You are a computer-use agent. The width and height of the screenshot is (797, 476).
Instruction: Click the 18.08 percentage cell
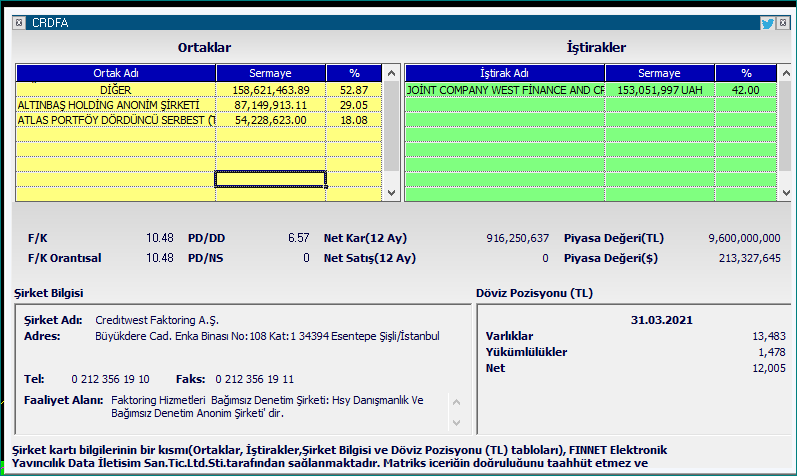click(354, 120)
